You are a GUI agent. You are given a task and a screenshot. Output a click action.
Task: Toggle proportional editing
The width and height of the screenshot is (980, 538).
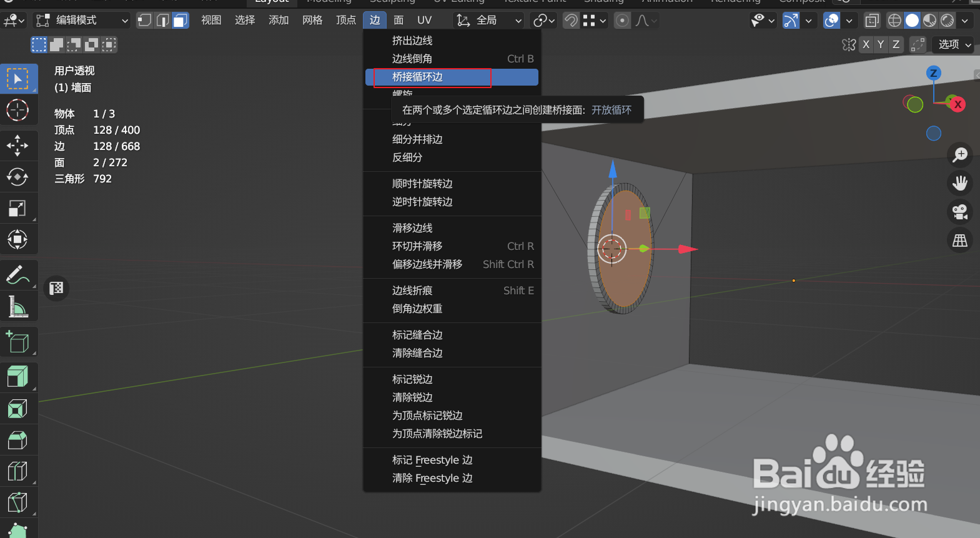(x=622, y=21)
